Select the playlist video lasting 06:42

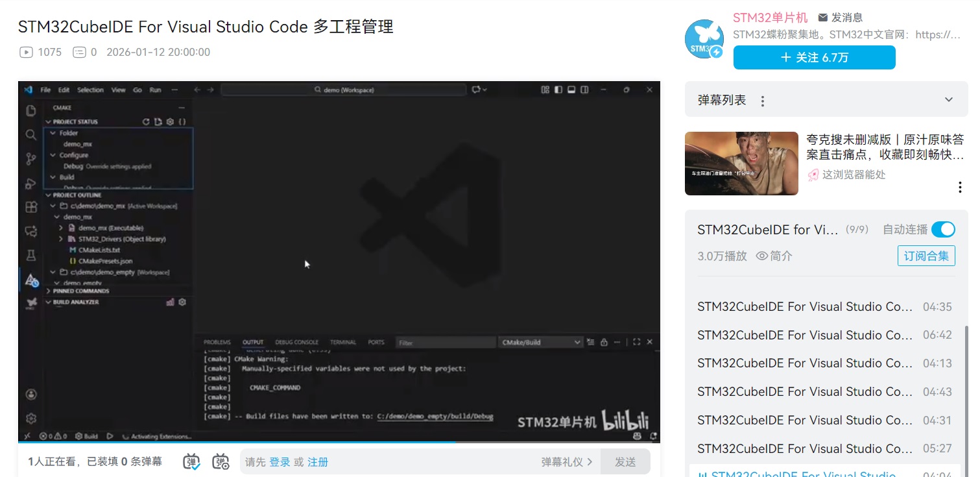[804, 336]
